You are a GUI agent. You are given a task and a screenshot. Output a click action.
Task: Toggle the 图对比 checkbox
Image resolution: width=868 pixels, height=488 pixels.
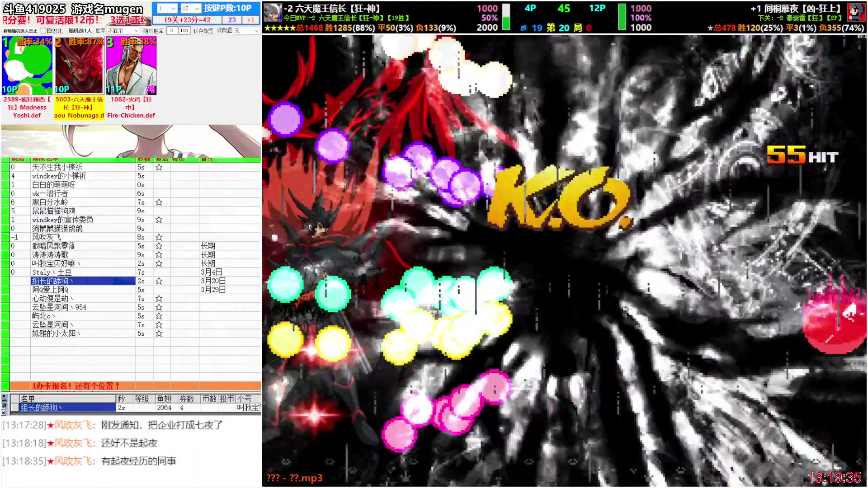43,31
